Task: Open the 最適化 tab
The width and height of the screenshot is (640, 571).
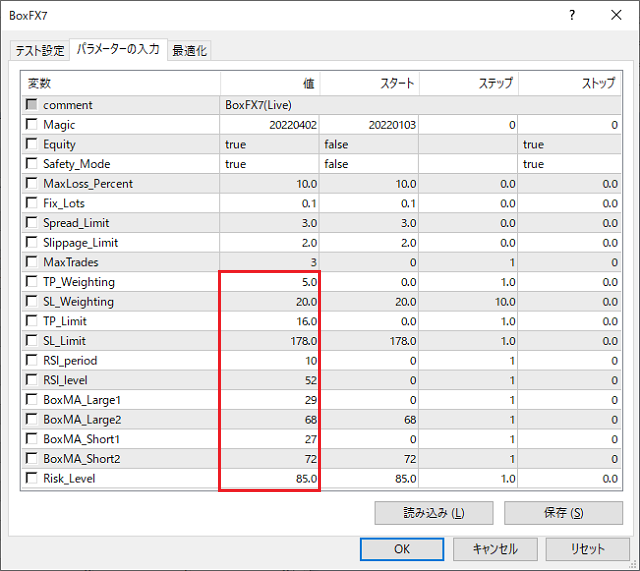Action: (189, 51)
